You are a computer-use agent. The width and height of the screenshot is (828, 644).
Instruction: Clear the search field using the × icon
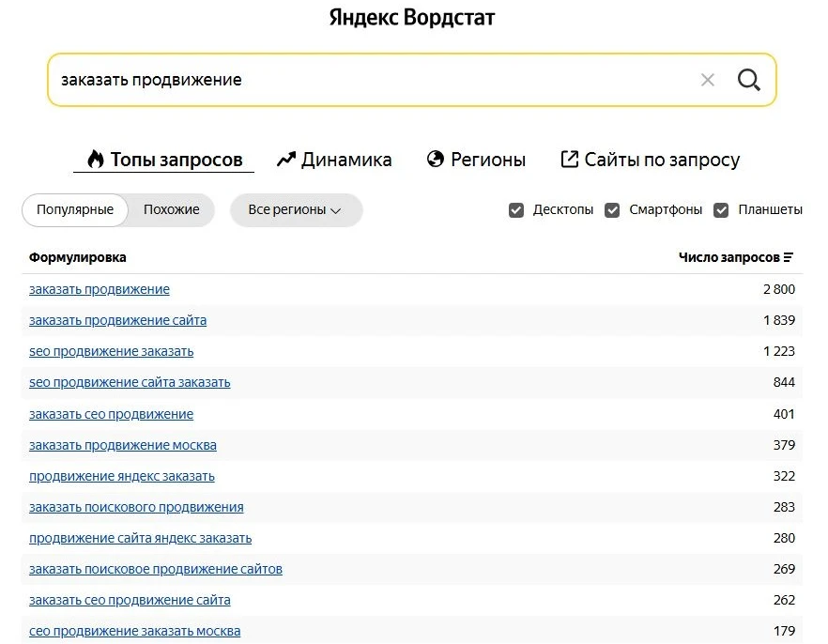(707, 80)
